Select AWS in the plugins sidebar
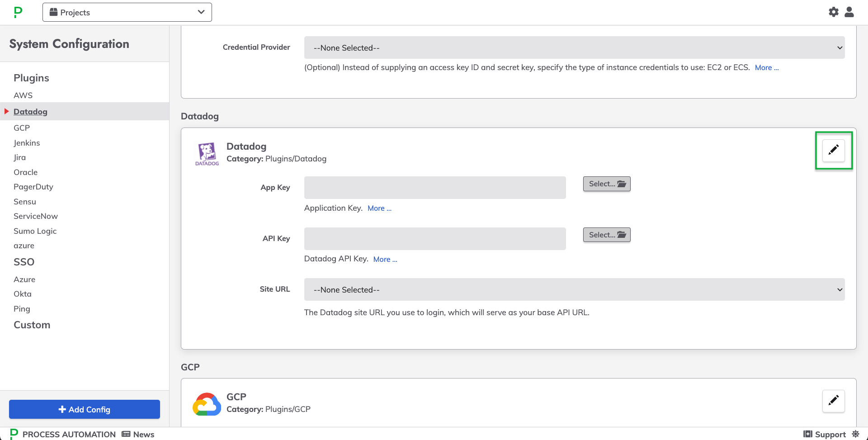 pyautogui.click(x=23, y=95)
